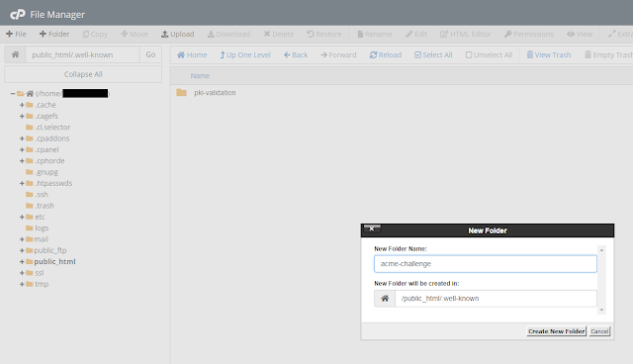Expand the .cphorde tree folder
The width and height of the screenshot is (633, 364).
click(22, 161)
